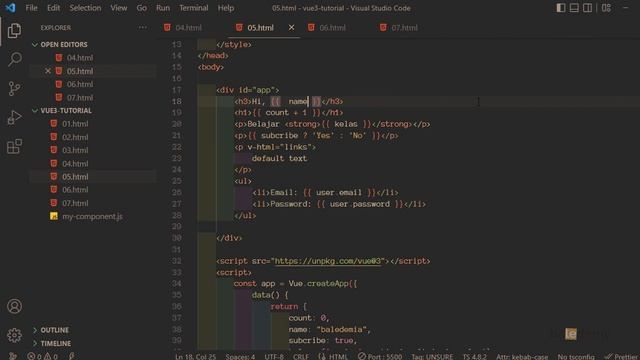Click Spaces: 4 indentation indicator
The width and height of the screenshot is (640, 360).
240,356
